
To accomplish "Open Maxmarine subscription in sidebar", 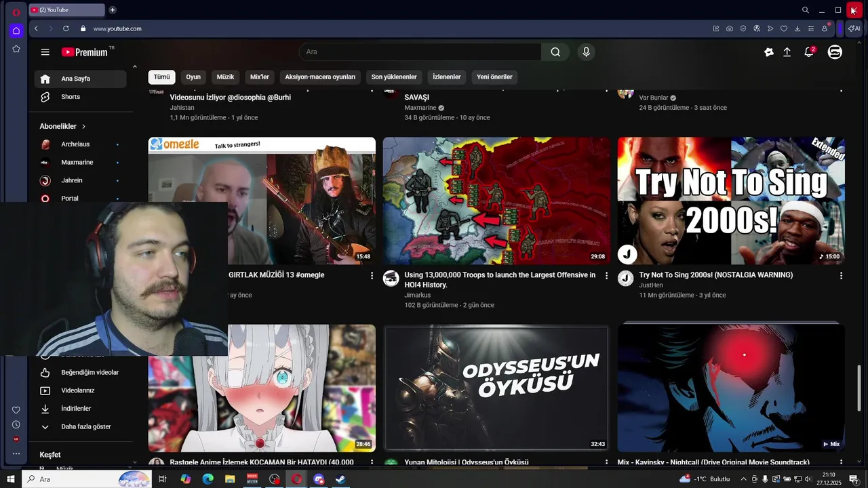I will [x=81, y=163].
